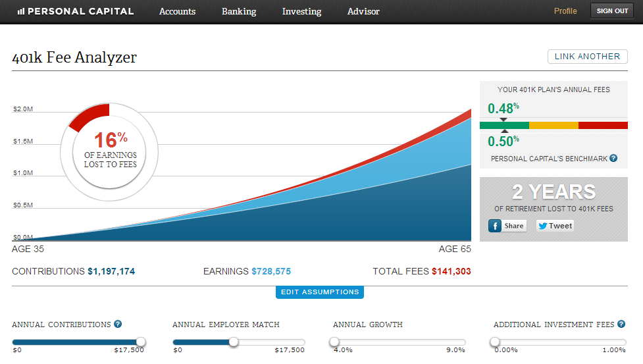The width and height of the screenshot is (643, 364).
Task: Open the Banking menu
Action: (239, 11)
